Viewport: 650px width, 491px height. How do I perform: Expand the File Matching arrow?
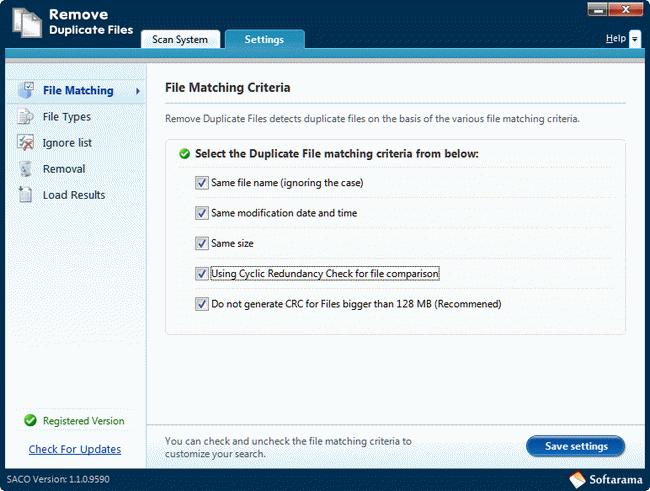coord(138,91)
